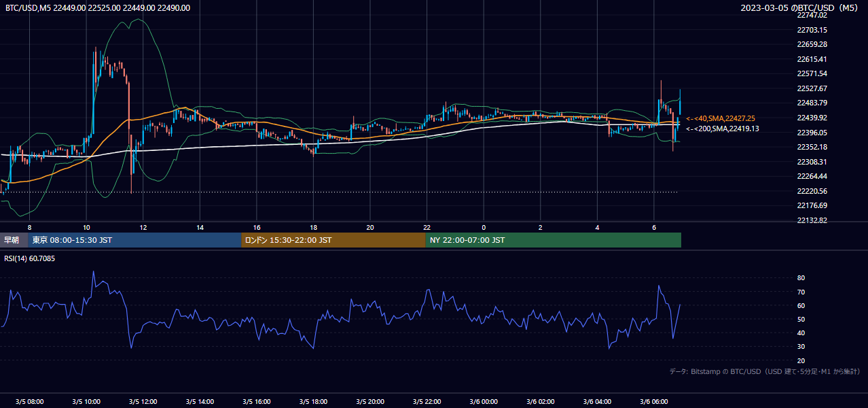Click the 東京 08:00-15:30 JST session bar
Screen dimensions: 868x408
tap(134, 240)
